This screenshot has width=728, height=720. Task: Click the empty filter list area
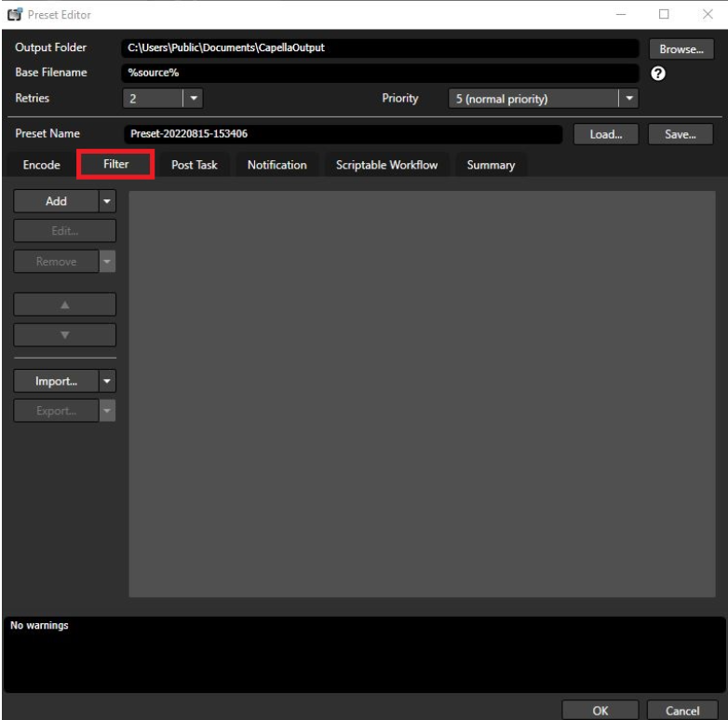pos(422,394)
